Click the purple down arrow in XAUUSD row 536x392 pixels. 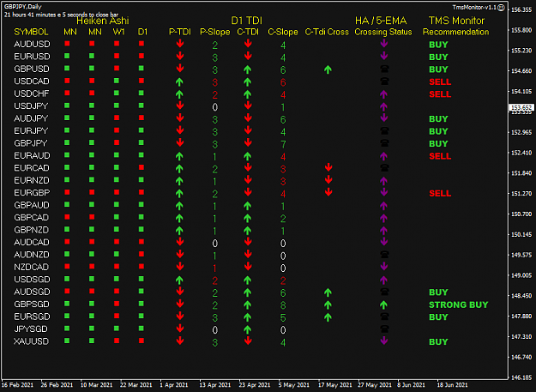(384, 341)
